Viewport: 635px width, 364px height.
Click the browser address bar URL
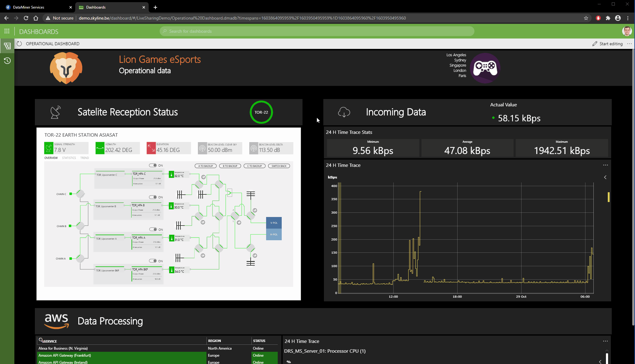(x=242, y=18)
